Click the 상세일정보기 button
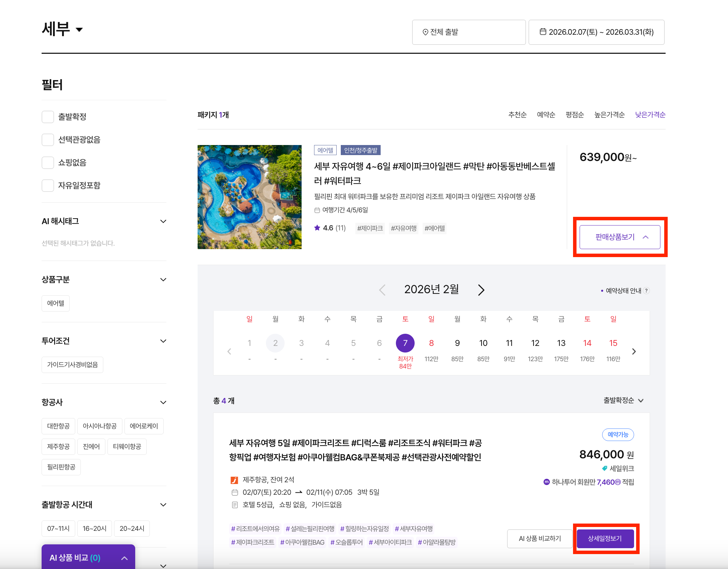728x569 pixels. 605,538
